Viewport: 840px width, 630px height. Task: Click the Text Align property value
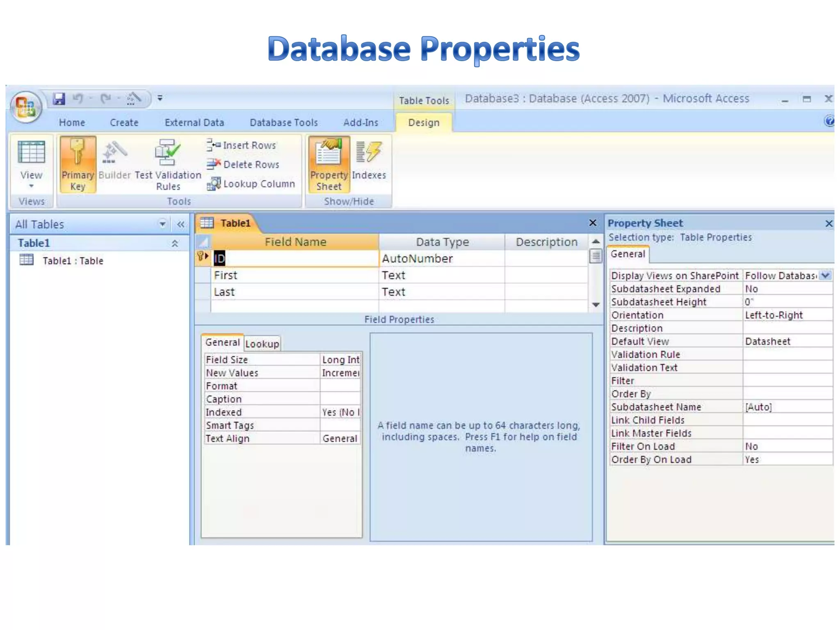[340, 438]
